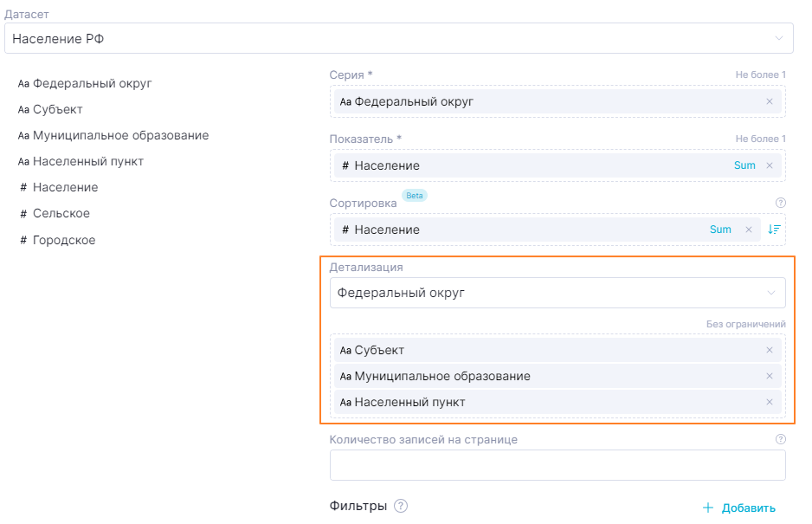Remove Населенный пункт from the Детализация list

coord(769,402)
